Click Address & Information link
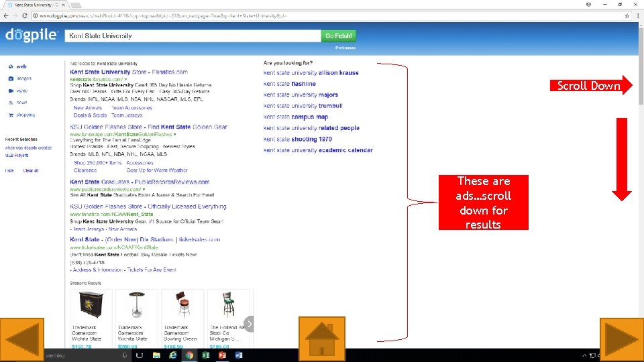Viewport: 644px width, 362px height. click(97, 269)
